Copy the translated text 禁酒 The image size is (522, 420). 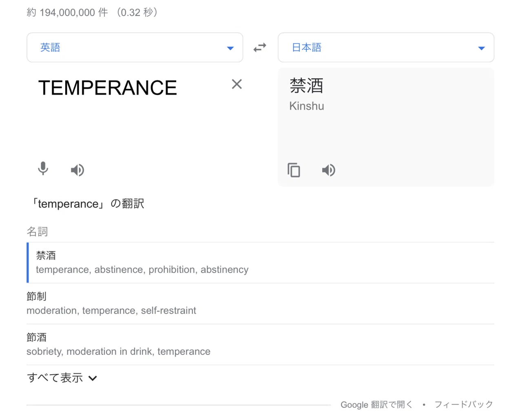[x=294, y=170]
